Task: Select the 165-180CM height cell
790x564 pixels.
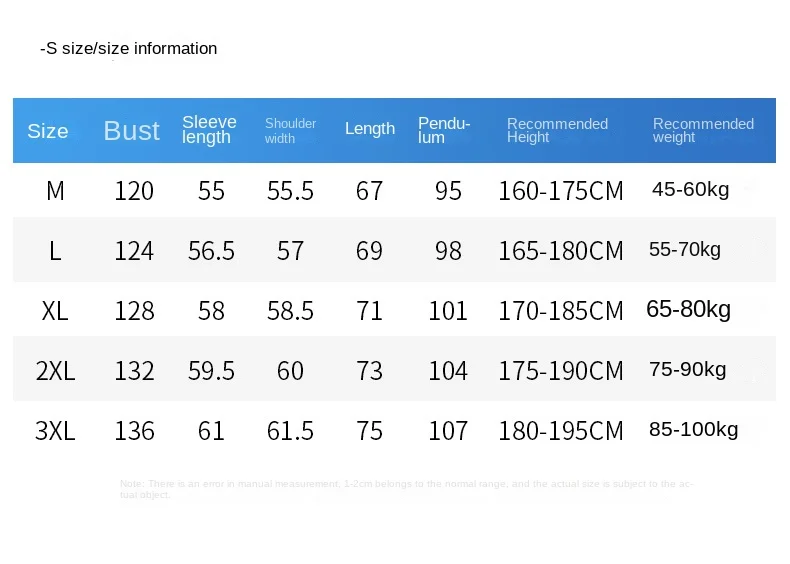Action: tap(560, 250)
